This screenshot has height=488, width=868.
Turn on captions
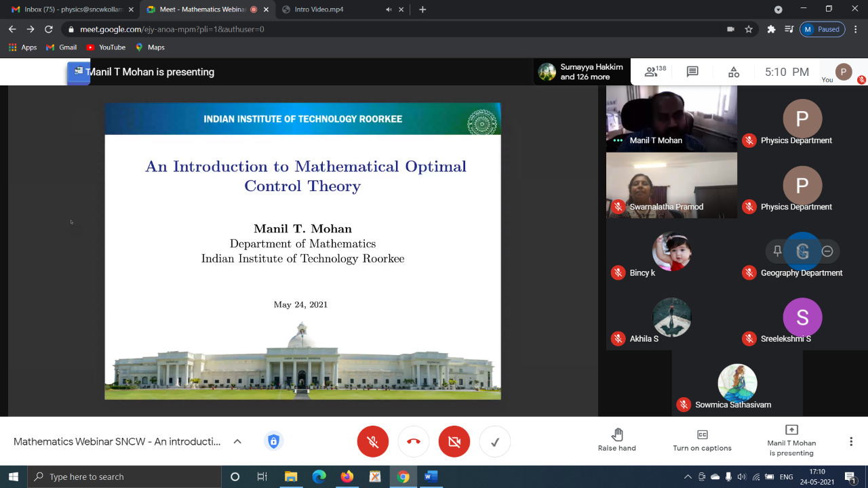[x=702, y=441]
